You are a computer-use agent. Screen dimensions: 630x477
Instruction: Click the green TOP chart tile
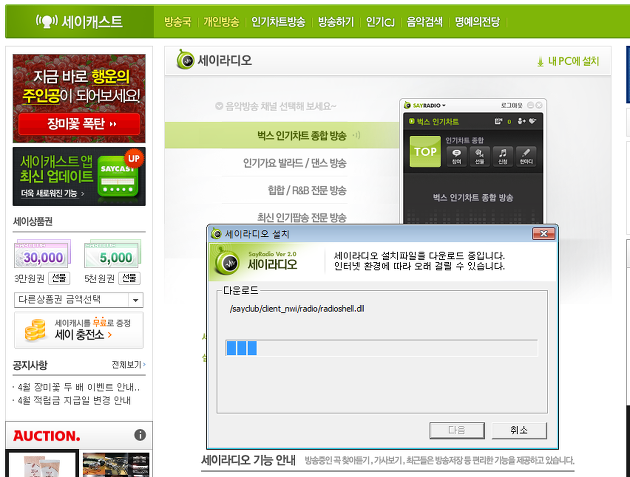425,151
